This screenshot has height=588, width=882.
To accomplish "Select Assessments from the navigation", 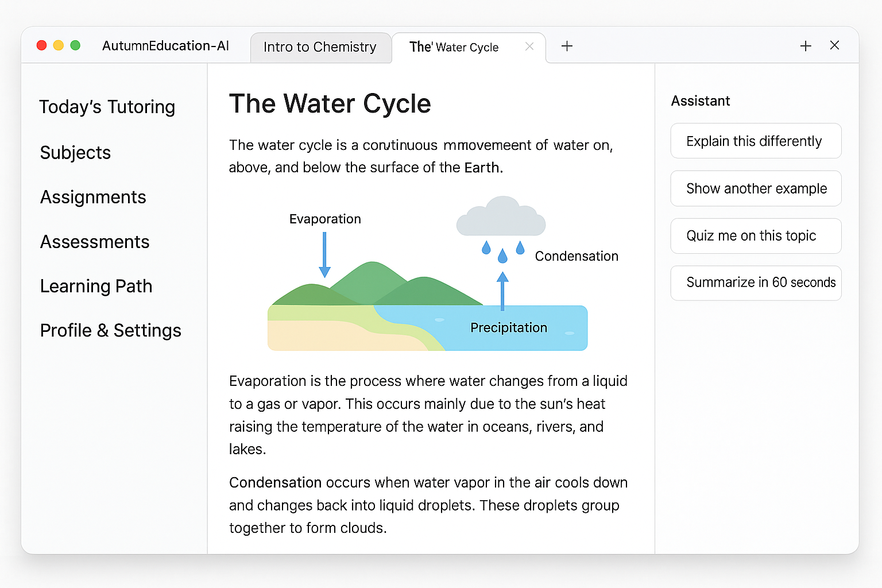I will 94,242.
